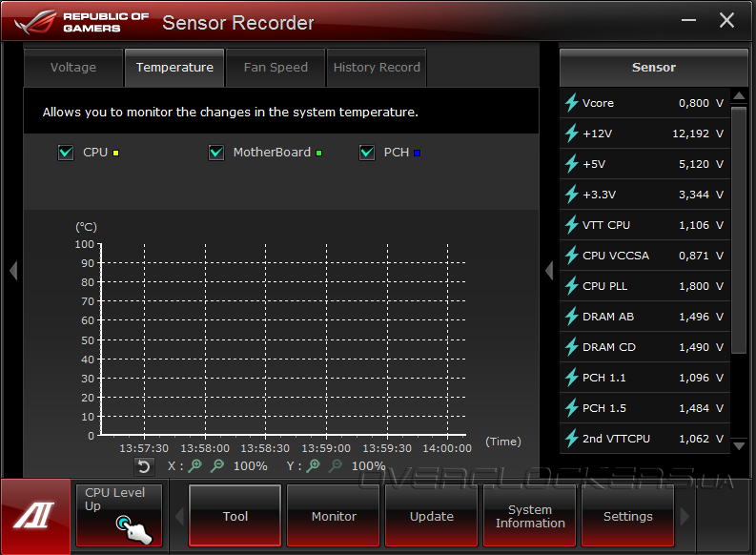
Task: Click the yellow CPU color swatch
Action: coord(115,153)
